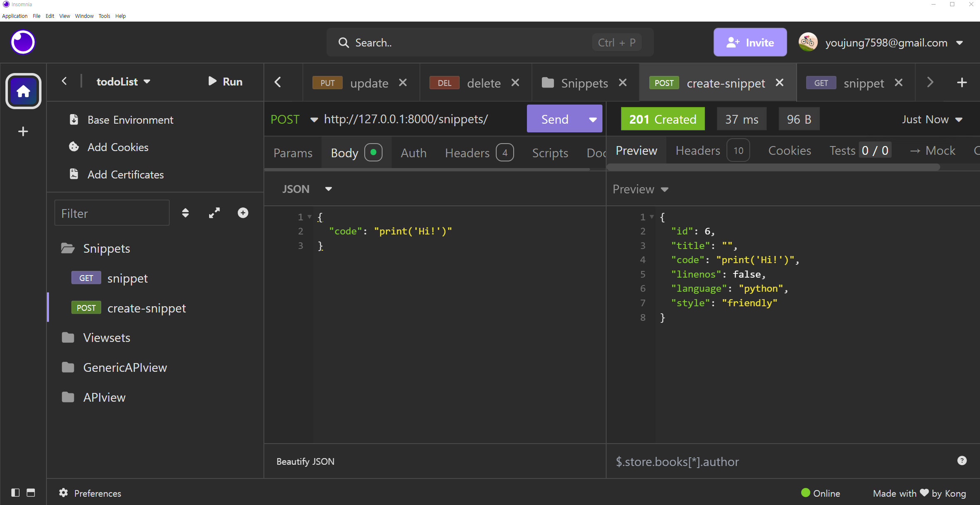Open the home workspace icon in sidebar
Image resolution: width=980 pixels, height=505 pixels.
click(23, 91)
